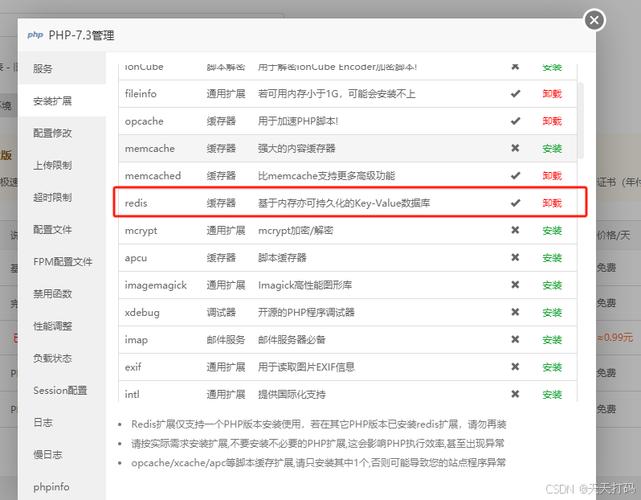Install the mcrypt extension
Viewport: 641px width, 500px height.
coord(552,231)
